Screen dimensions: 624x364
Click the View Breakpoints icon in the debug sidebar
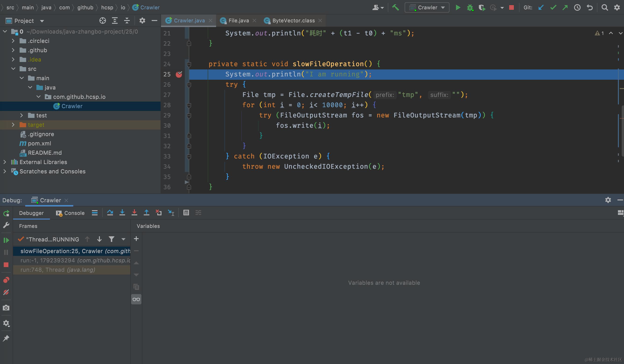(6, 280)
